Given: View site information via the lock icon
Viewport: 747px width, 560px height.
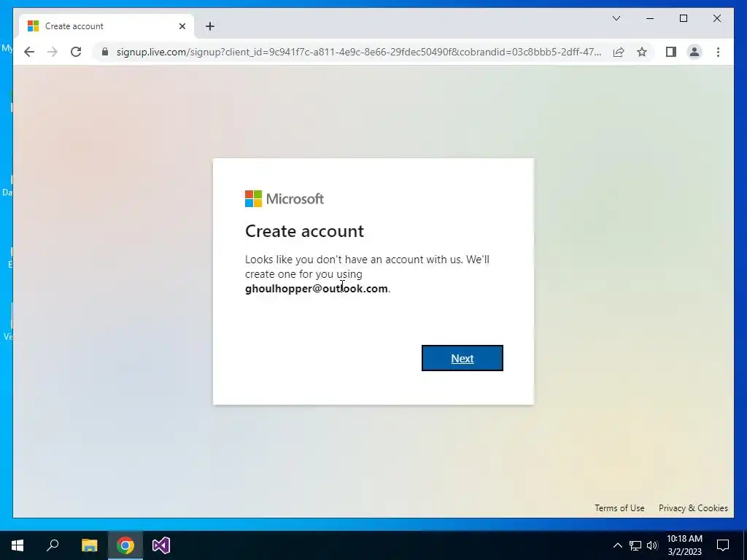Looking at the screenshot, I should [x=105, y=52].
